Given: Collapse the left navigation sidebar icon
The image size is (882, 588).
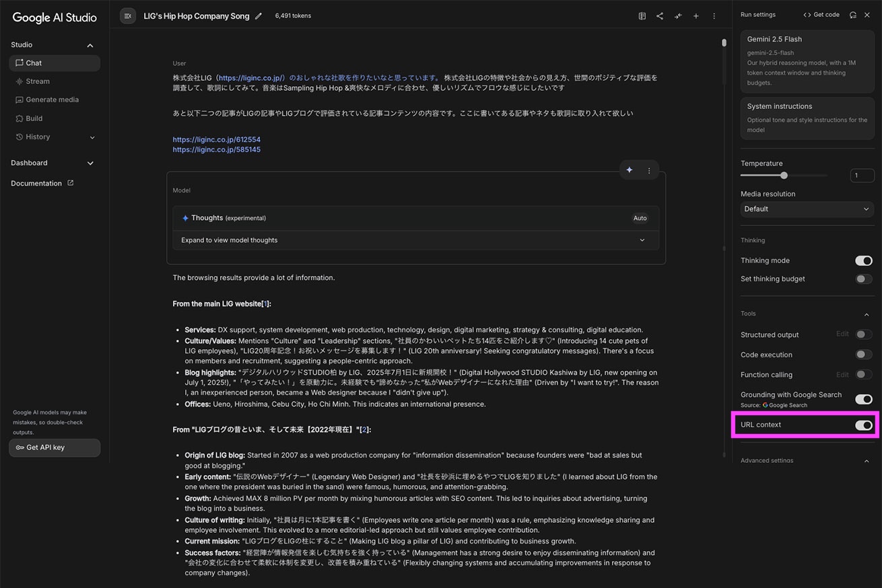Looking at the screenshot, I should (x=128, y=16).
